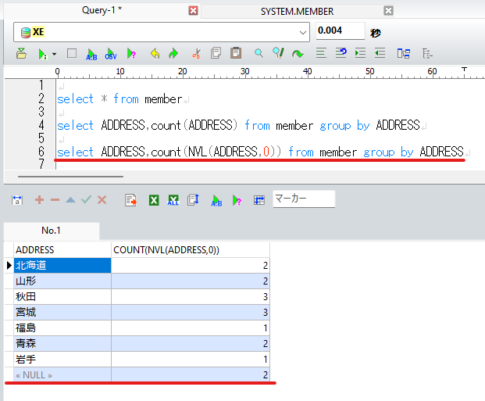The width and height of the screenshot is (485, 401).
Task: Click the line number 7 in gutter
Action: (x=41, y=164)
